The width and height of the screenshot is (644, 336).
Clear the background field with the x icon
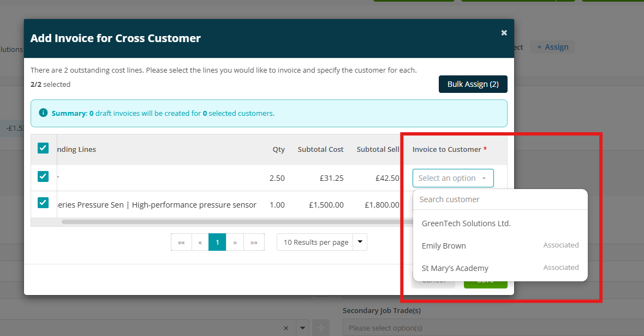click(286, 328)
